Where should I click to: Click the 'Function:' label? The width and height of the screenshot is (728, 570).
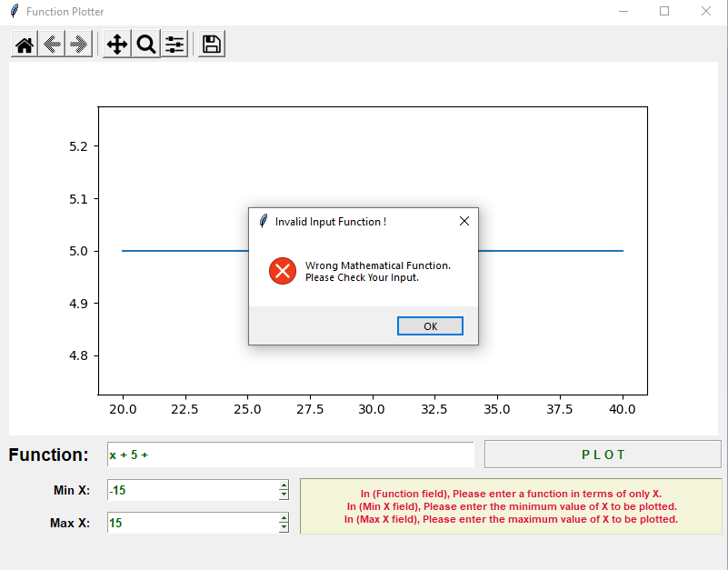tap(48, 455)
